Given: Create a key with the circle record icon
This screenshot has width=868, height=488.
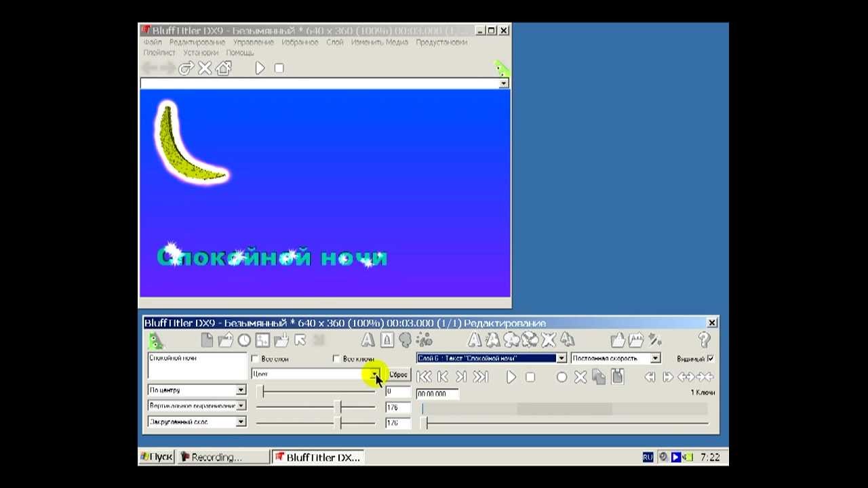Looking at the screenshot, I should tap(561, 377).
